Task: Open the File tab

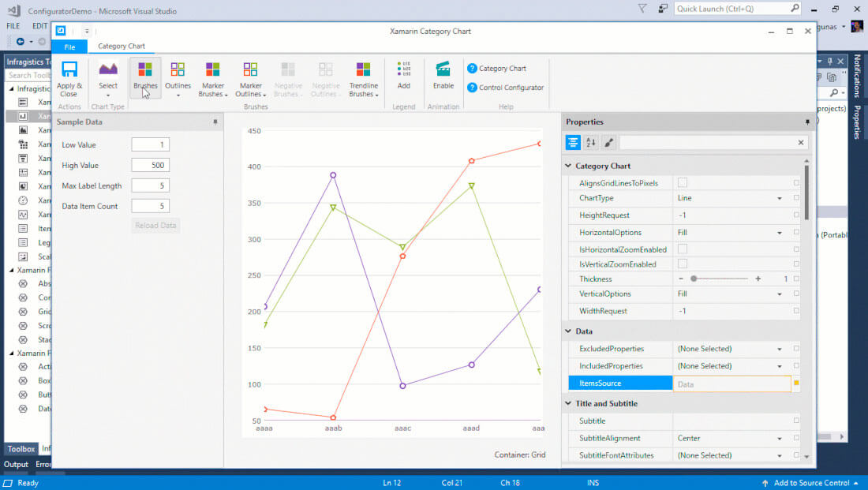Action: [x=69, y=47]
